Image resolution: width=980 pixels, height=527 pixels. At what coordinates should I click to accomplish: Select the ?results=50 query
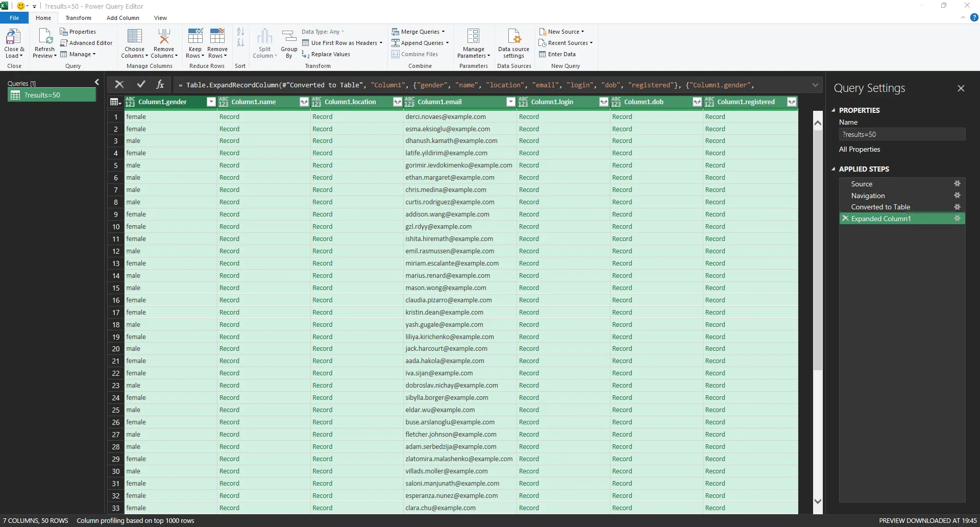pos(52,95)
